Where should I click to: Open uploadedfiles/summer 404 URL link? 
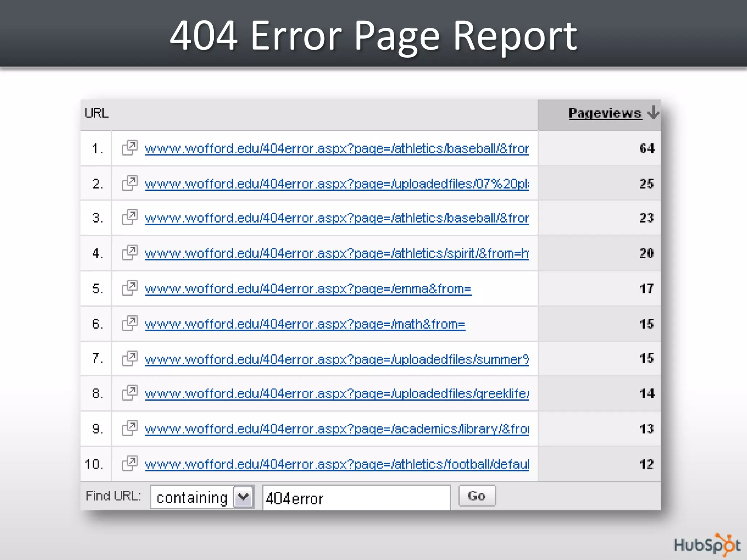pos(337,359)
